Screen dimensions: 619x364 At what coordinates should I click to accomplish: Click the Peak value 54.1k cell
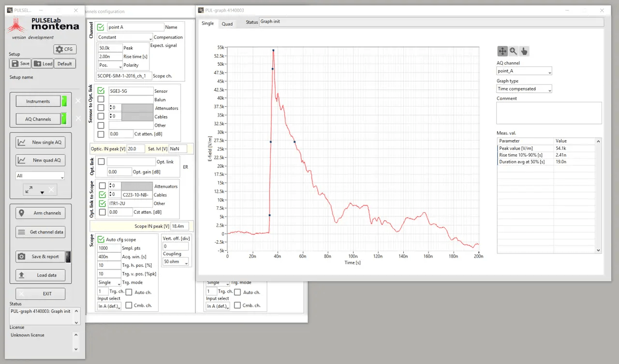[x=574, y=148]
